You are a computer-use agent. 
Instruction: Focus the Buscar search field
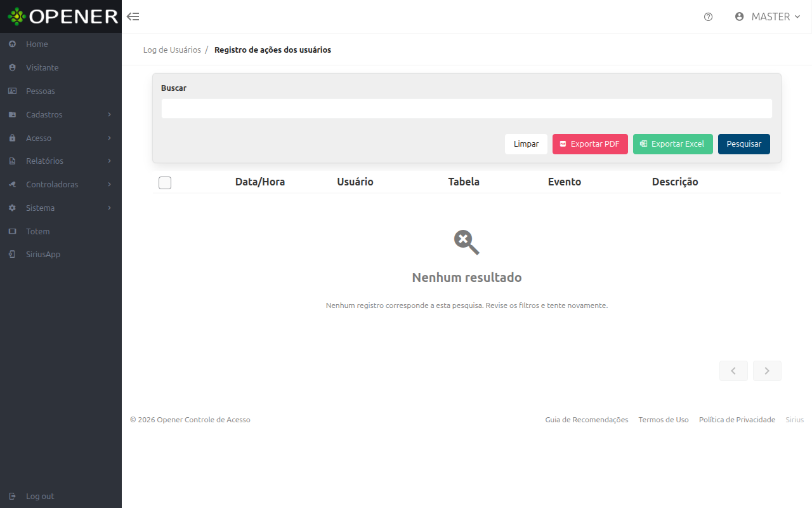click(467, 109)
